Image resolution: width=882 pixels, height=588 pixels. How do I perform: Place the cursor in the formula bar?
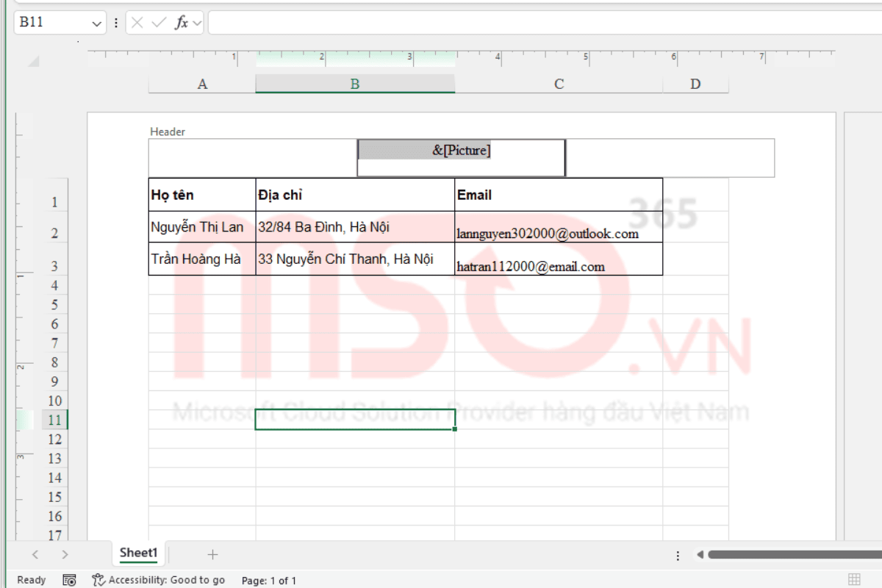coord(441,22)
